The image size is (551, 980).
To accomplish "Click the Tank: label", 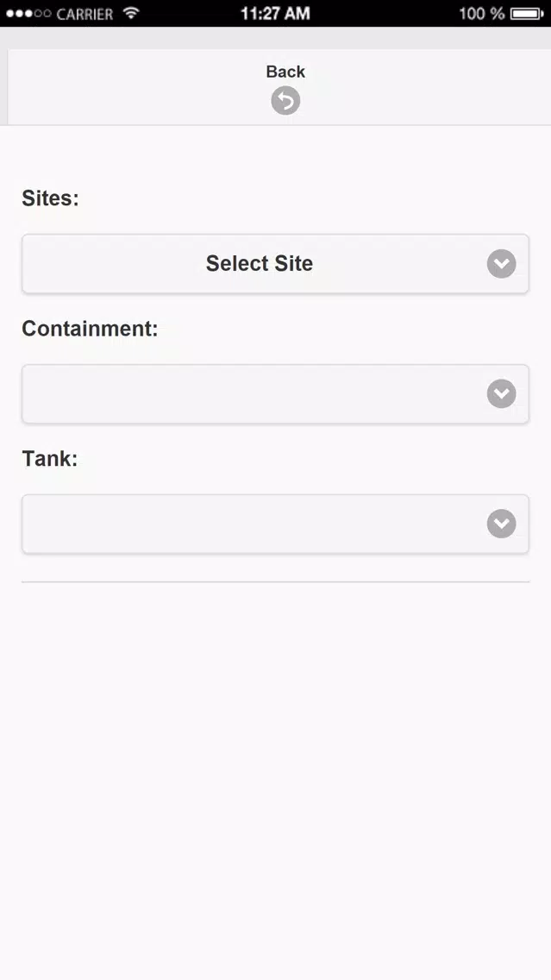I will (x=50, y=458).
